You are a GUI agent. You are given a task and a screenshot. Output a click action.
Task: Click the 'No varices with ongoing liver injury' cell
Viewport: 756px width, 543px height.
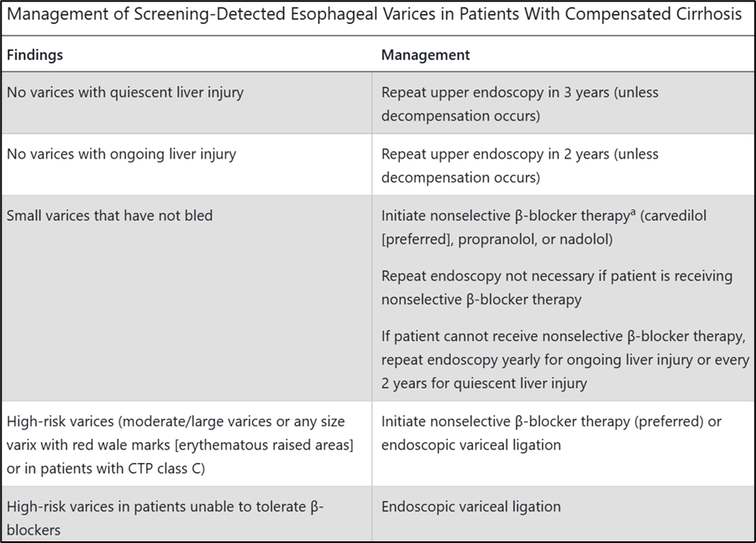pyautogui.click(x=187, y=165)
